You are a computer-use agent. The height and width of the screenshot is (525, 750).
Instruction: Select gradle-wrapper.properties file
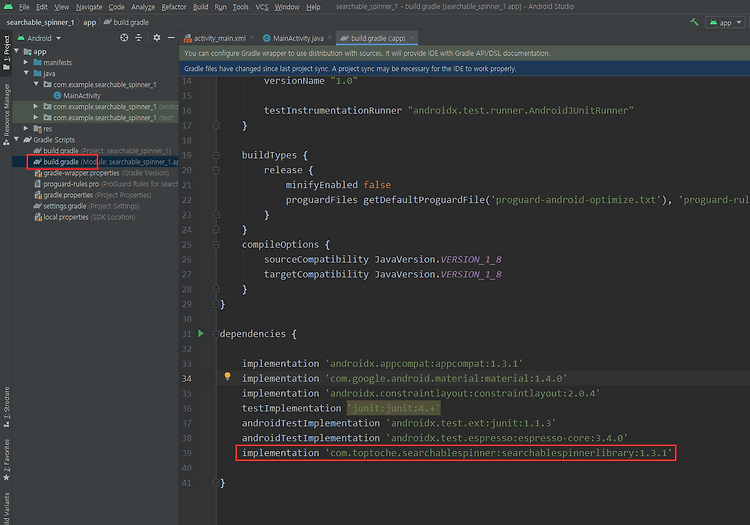[101, 173]
